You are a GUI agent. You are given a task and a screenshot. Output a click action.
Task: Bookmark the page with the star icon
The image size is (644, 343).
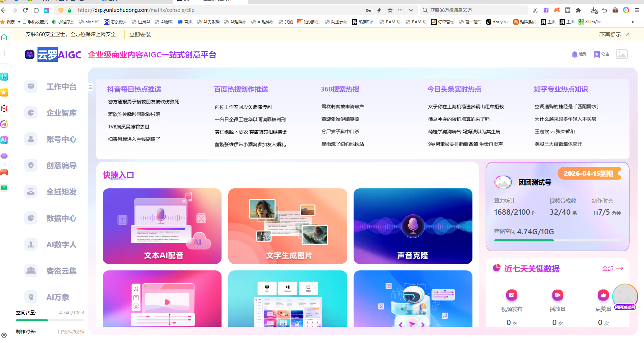[x=390, y=10]
